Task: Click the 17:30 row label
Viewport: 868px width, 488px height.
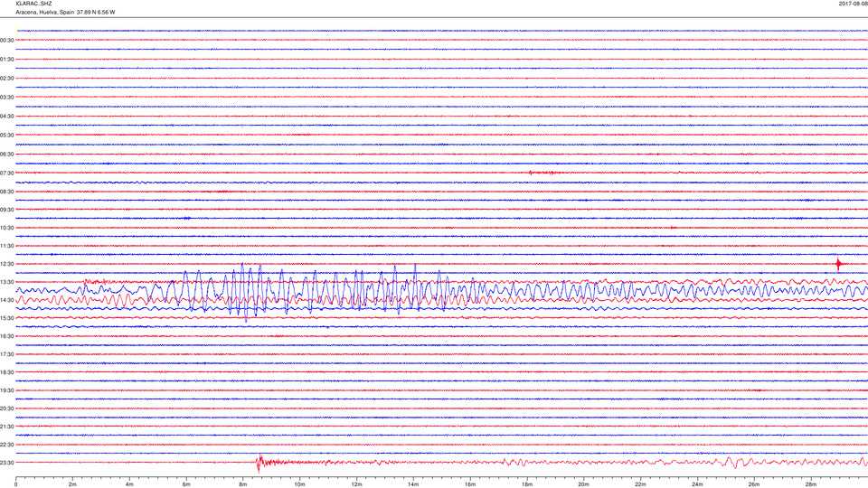Action: (x=6, y=354)
